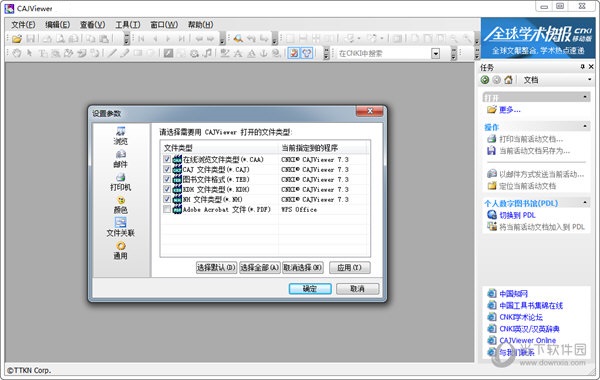Click first highlighted toolbar icon before search box
The width and height of the screenshot is (600, 380).
[x=293, y=53]
